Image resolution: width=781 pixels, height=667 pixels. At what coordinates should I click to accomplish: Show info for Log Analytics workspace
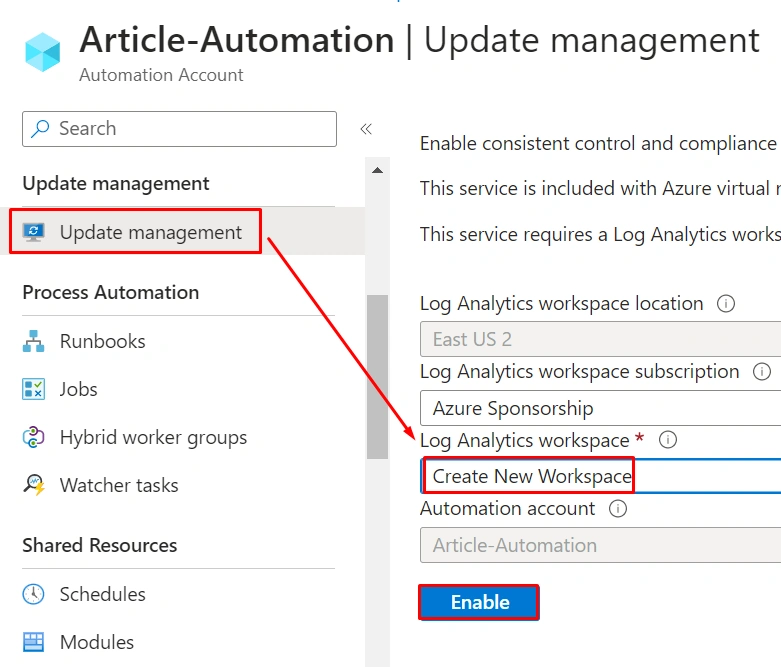click(x=667, y=440)
